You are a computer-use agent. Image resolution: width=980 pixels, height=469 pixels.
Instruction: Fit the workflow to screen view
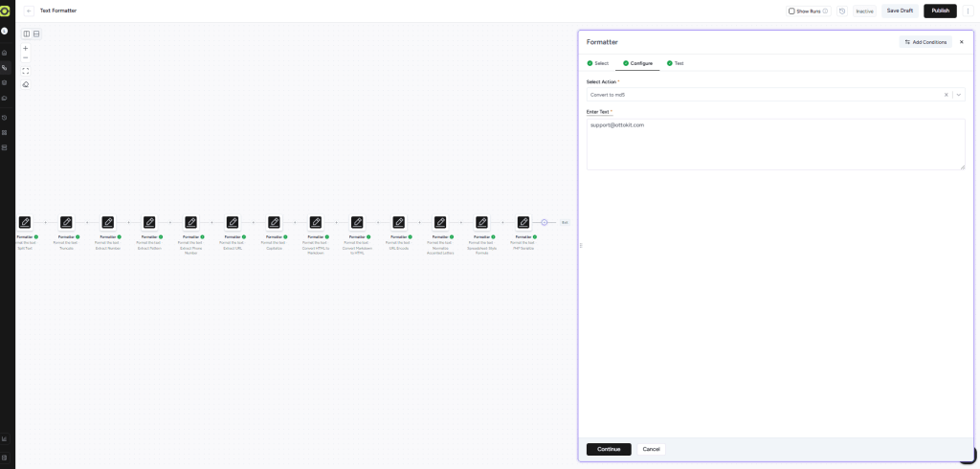click(26, 71)
